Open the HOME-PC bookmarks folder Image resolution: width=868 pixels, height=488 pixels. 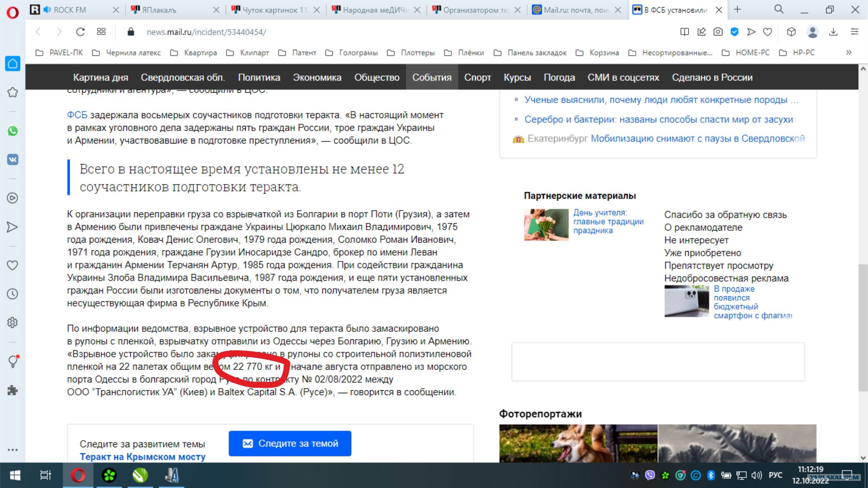(x=746, y=53)
